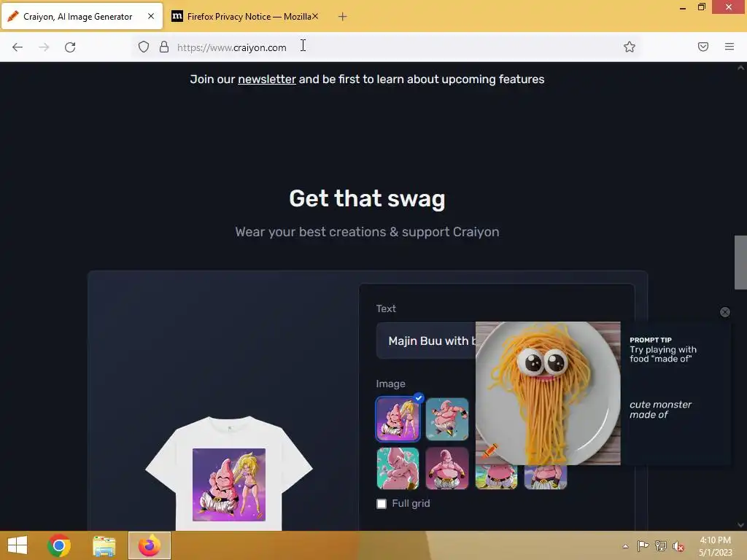This screenshot has width=747, height=560.
Task: Dismiss the prompt tip popup
Action: click(724, 312)
